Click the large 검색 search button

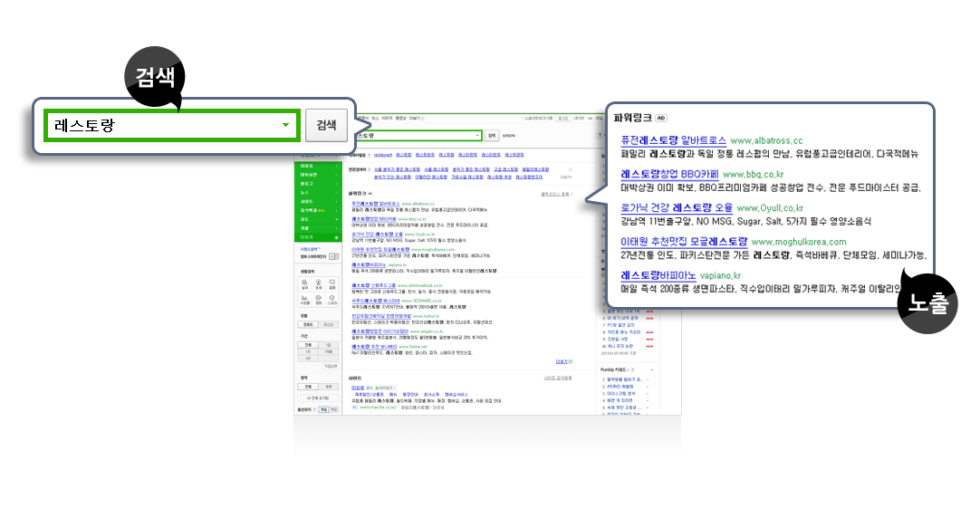click(326, 125)
